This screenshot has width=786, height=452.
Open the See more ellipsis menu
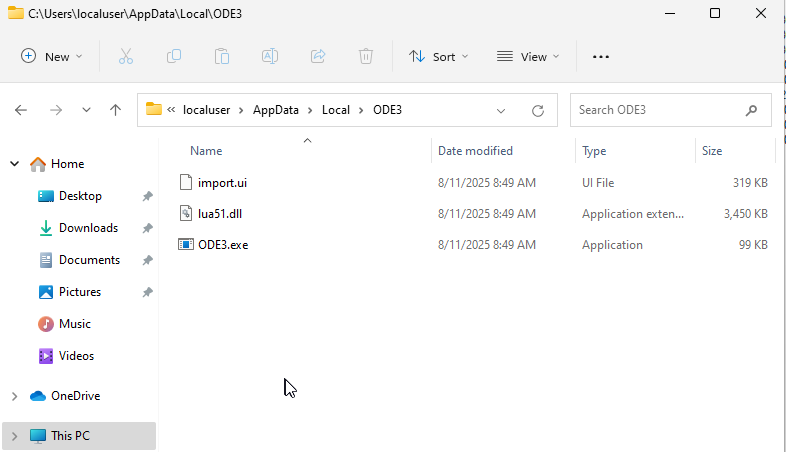pyautogui.click(x=601, y=57)
